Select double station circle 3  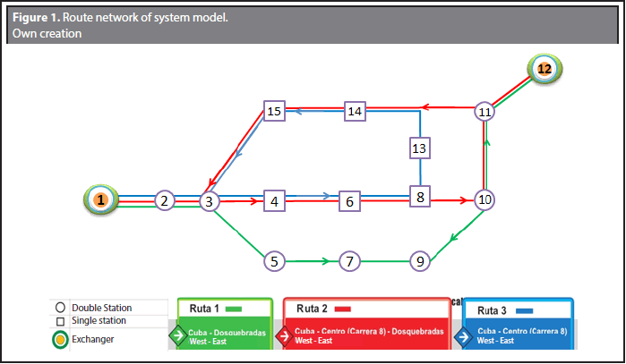pos(209,202)
